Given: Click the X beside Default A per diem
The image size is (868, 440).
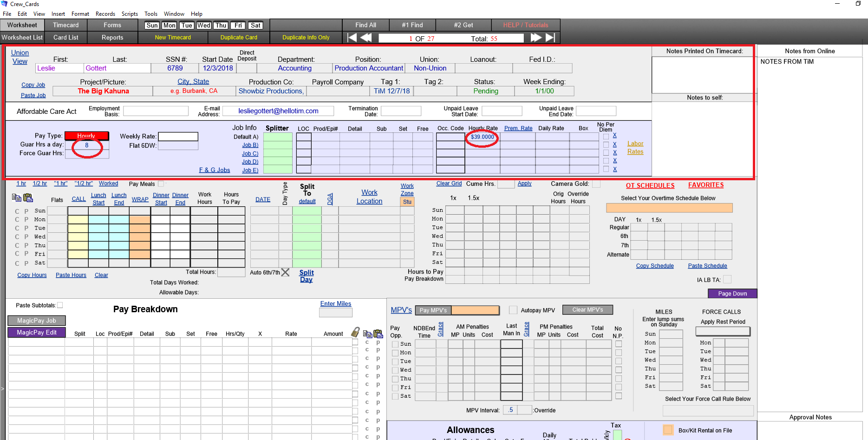Looking at the screenshot, I should 615,136.
